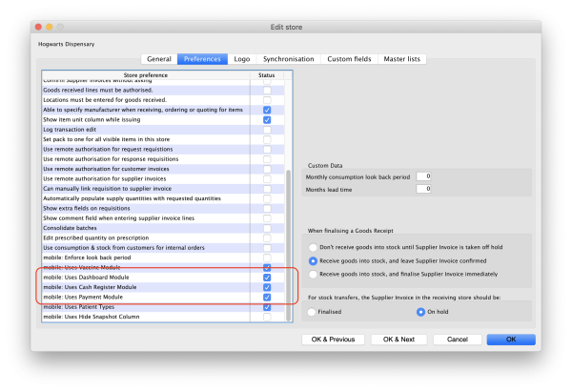572x392 pixels.
Task: Open the Custom fields tab
Action: (349, 58)
